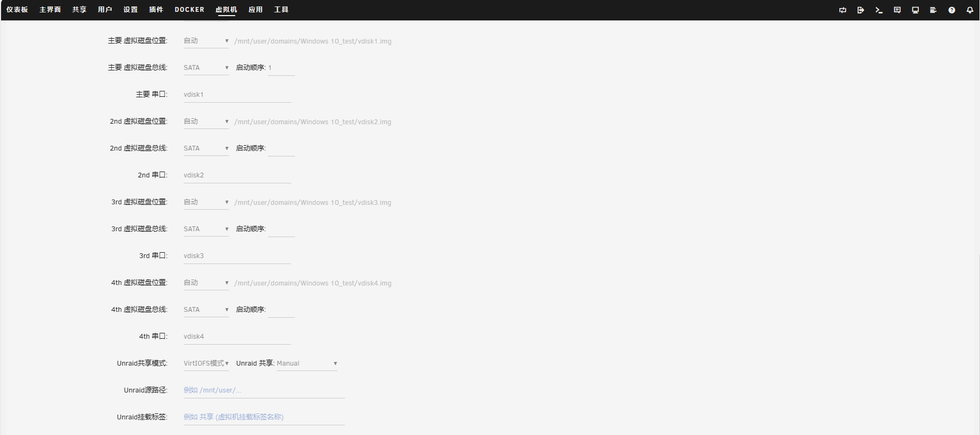Image resolution: width=980 pixels, height=435 pixels.
Task: Open 插件 menu tab
Action: tap(156, 10)
